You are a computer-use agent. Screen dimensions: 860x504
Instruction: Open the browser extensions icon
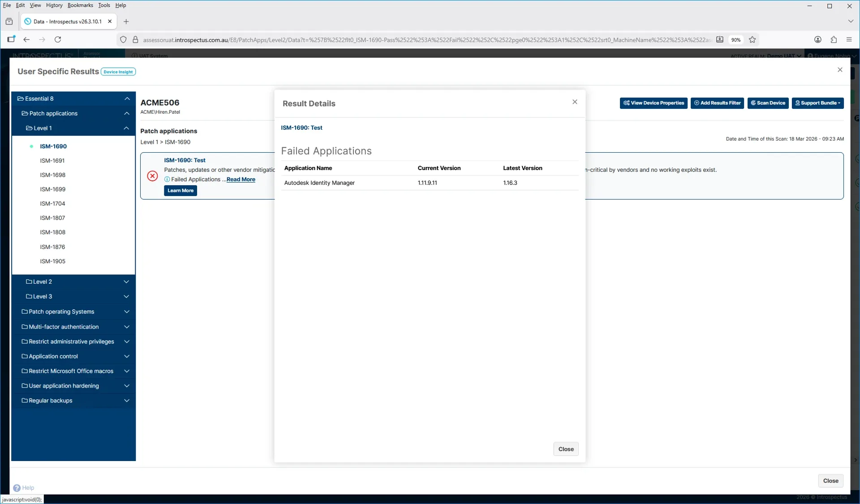coord(834,40)
